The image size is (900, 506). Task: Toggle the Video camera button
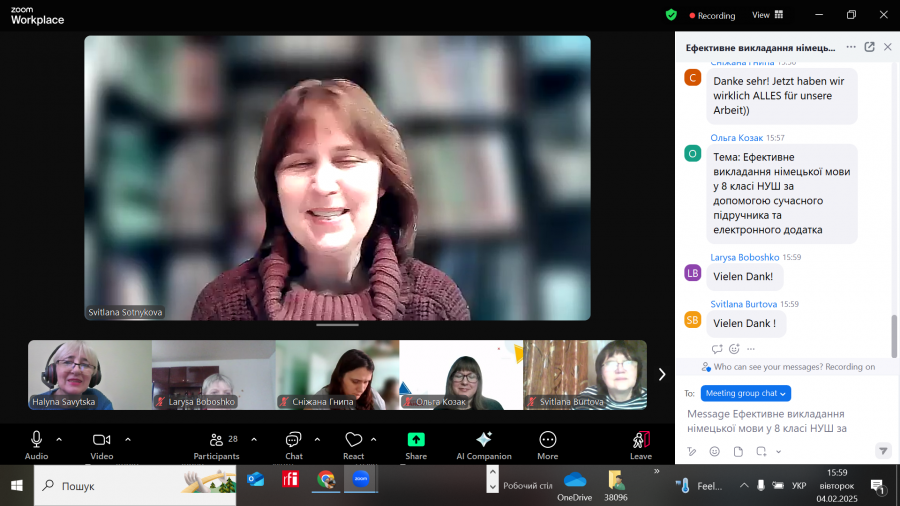(x=102, y=445)
